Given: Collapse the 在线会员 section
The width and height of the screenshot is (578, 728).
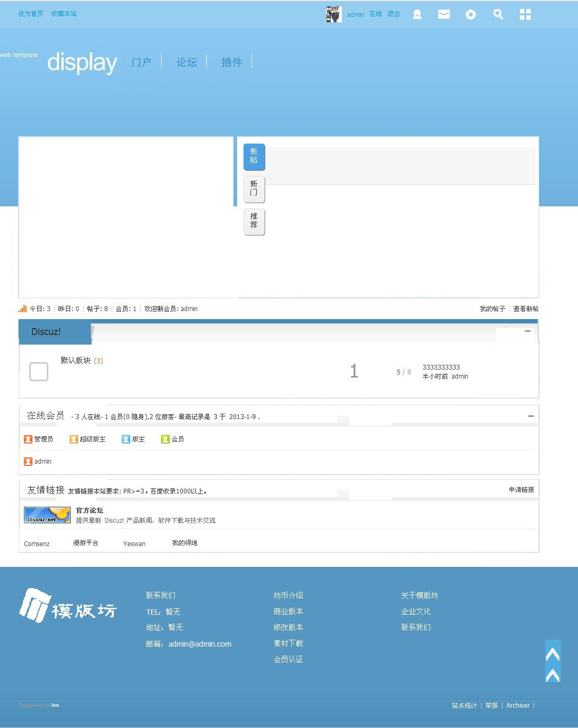Looking at the screenshot, I should point(531,416).
